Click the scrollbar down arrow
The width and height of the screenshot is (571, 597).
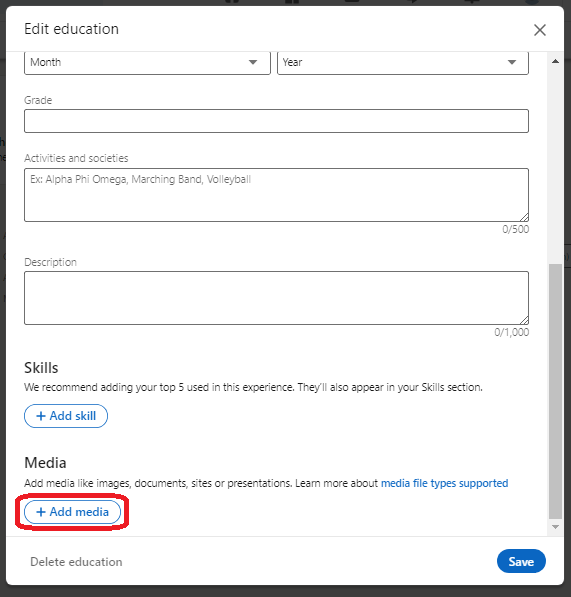pos(555,527)
